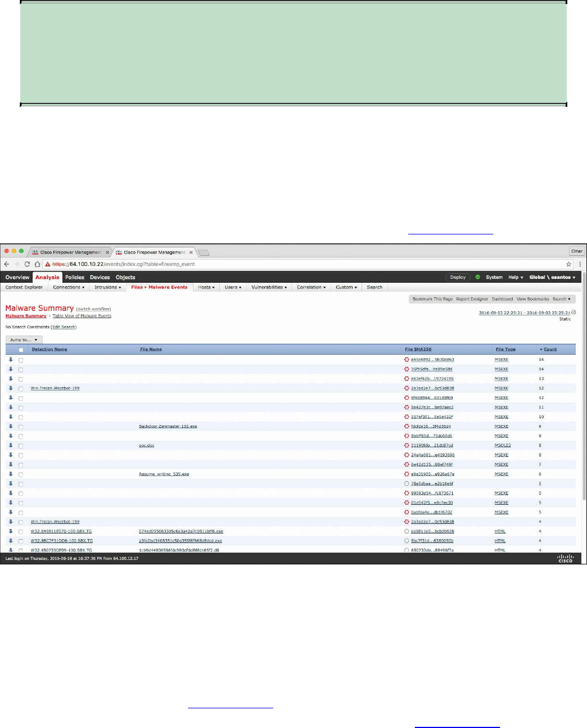This screenshot has height=728, width=587.
Task: Open the Jump to... dropdown
Action: click(x=24, y=340)
